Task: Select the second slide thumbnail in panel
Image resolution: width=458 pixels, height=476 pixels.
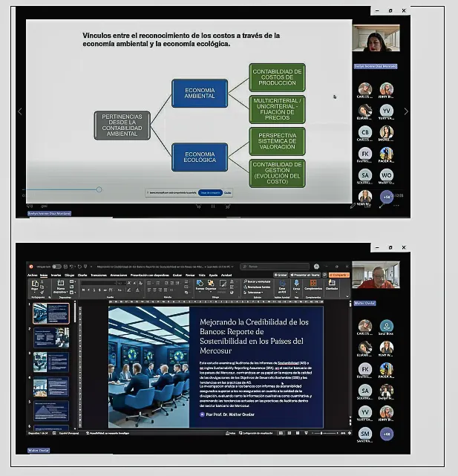Action: [x=51, y=338]
